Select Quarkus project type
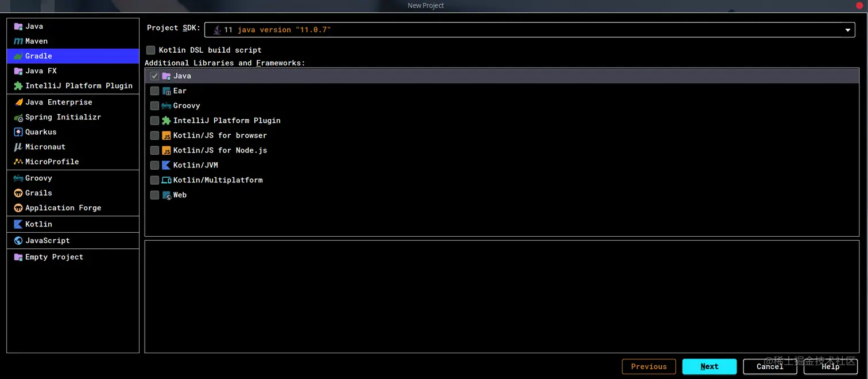Image resolution: width=868 pixels, height=379 pixels. tap(73, 132)
